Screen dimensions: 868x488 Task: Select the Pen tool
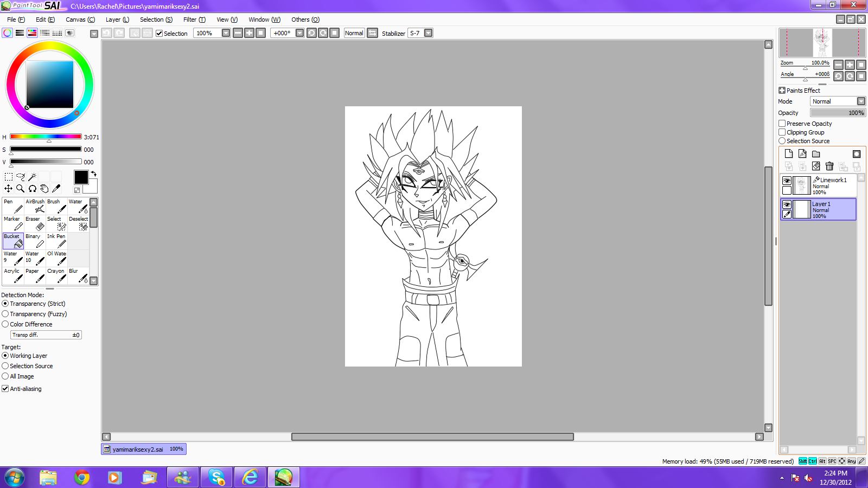pos(13,206)
